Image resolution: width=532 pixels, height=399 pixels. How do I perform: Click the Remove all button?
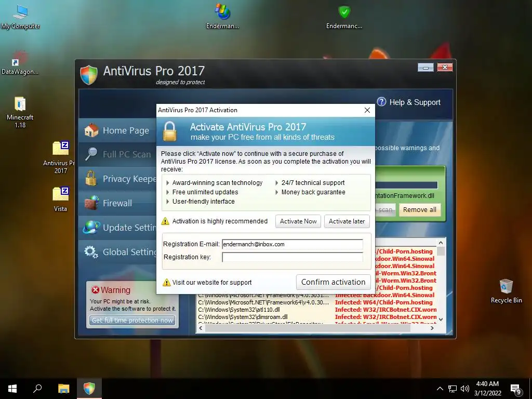coord(420,210)
